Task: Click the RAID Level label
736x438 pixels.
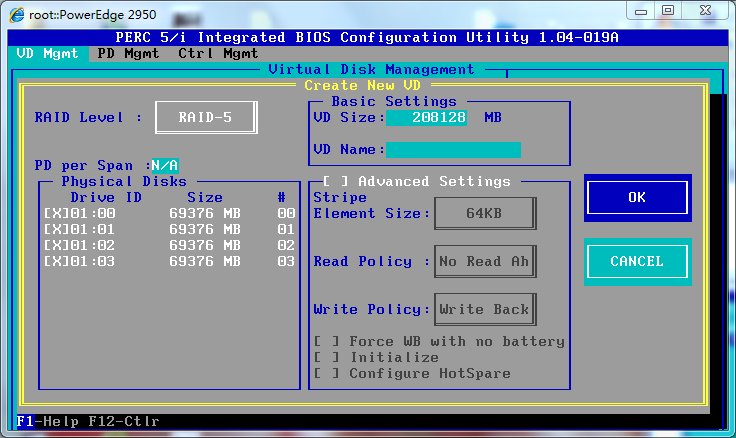Action: pyautogui.click(x=88, y=117)
